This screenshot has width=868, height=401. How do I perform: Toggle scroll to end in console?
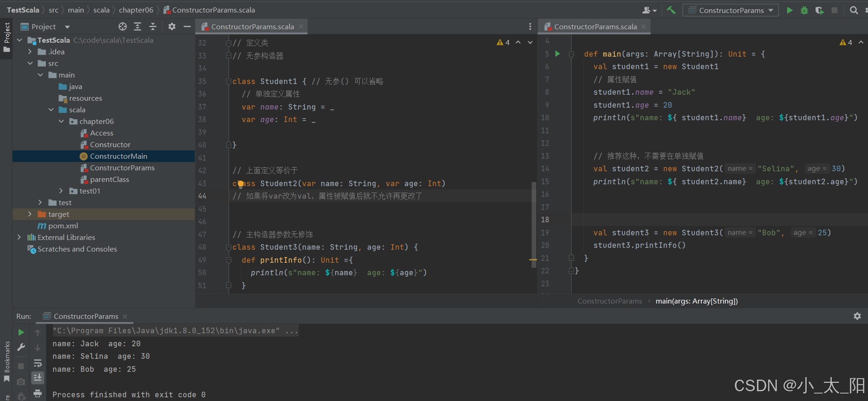pos(38,378)
